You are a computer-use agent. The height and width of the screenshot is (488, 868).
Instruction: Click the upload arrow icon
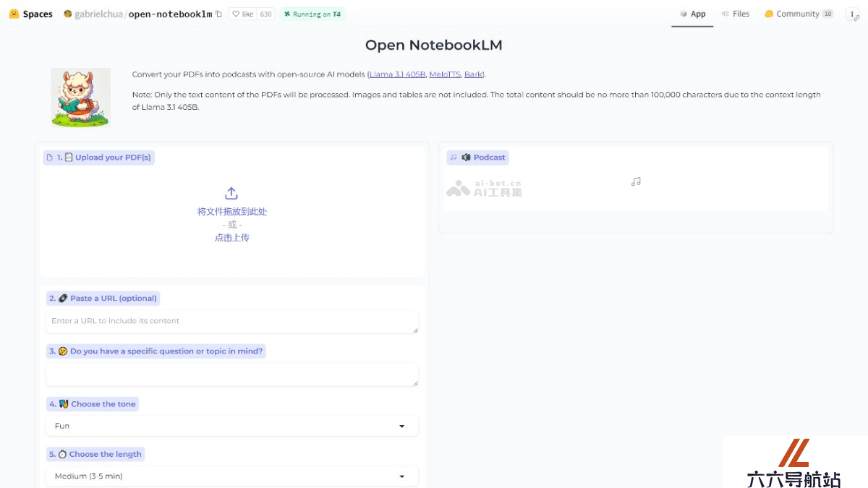(231, 193)
